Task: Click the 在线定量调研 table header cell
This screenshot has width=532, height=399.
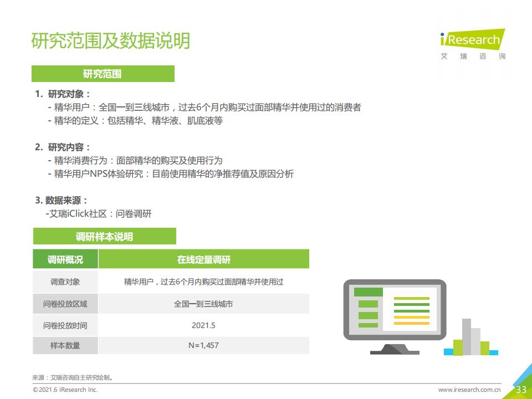Action: tap(203, 259)
